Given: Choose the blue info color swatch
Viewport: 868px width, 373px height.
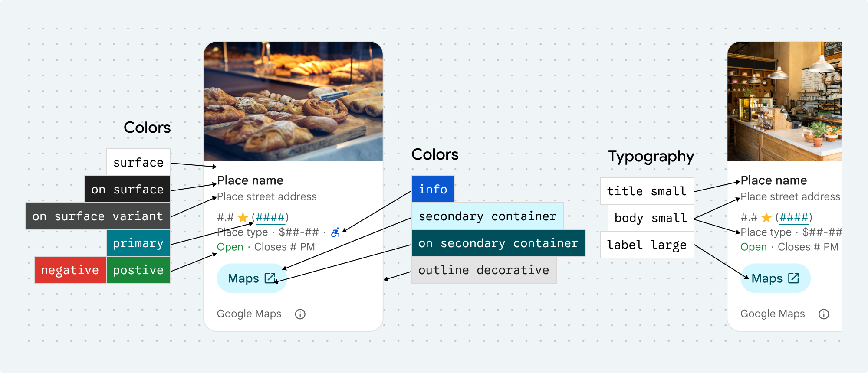Looking at the screenshot, I should click(x=433, y=189).
